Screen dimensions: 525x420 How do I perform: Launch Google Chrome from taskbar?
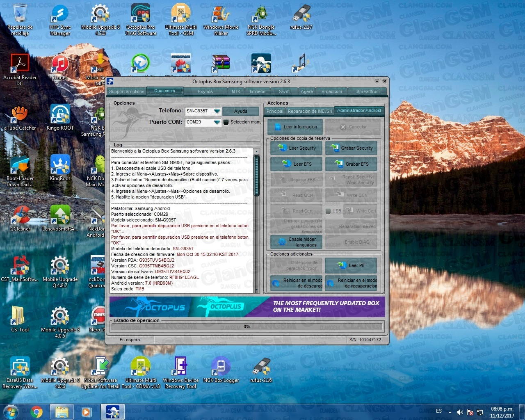coord(37,412)
